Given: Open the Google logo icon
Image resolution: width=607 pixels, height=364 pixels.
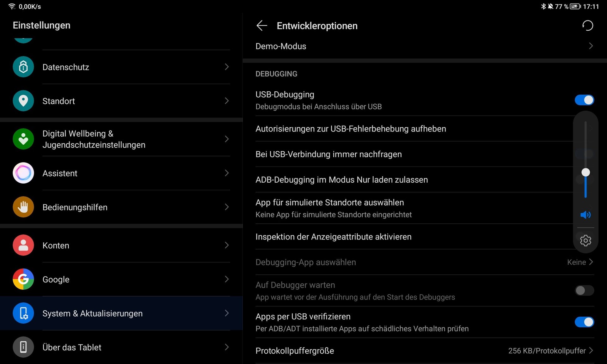Looking at the screenshot, I should click(23, 279).
